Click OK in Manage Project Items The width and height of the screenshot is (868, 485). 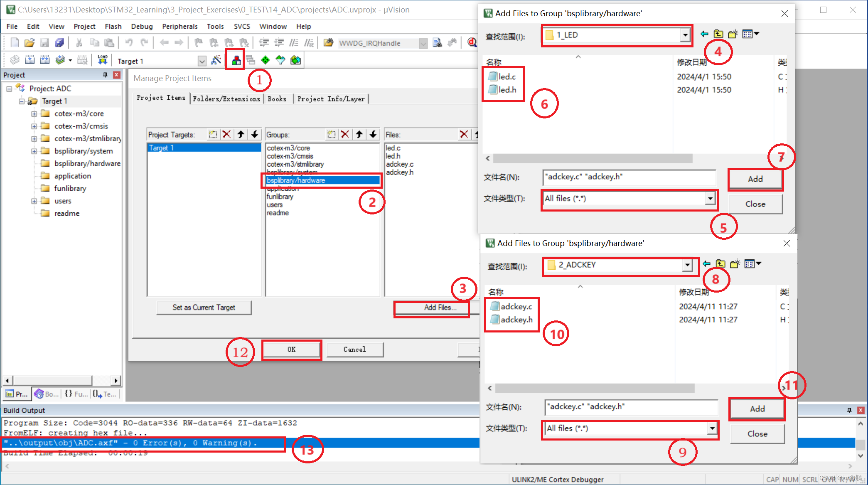pos(292,350)
